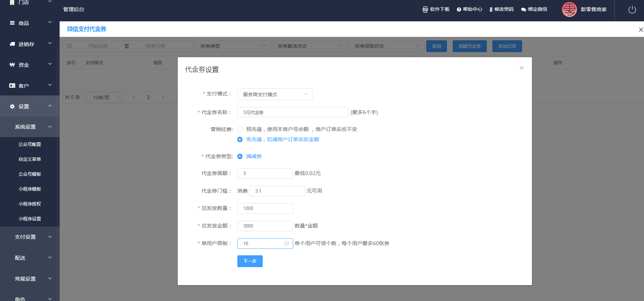The image size is (644, 301).
Task: Click the merchant avatar logo
Action: point(569,9)
